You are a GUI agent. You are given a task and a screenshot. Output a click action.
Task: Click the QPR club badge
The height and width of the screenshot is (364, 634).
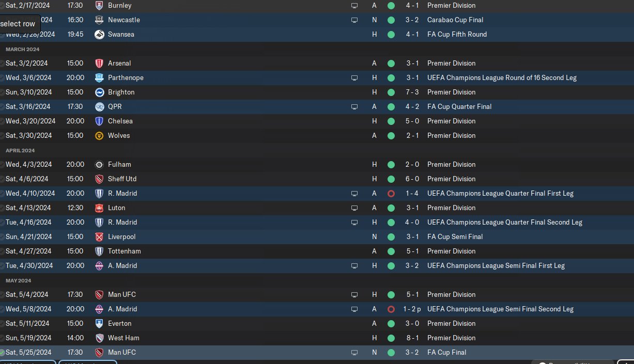pyautogui.click(x=99, y=107)
